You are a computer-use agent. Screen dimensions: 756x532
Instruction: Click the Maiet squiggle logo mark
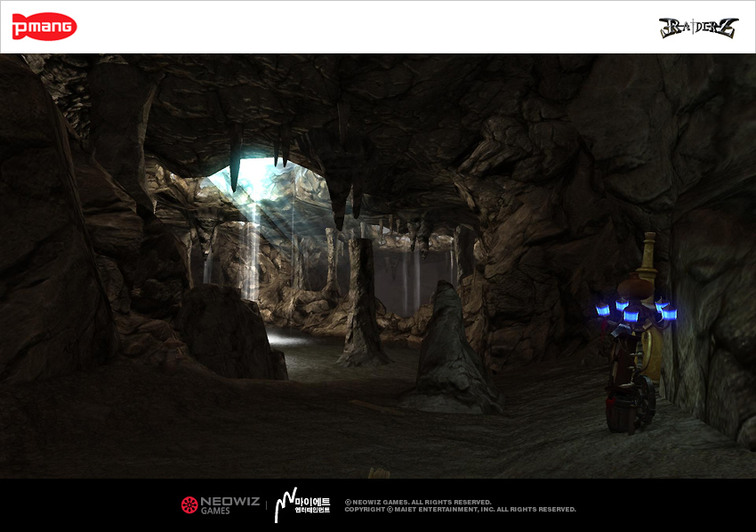click(x=284, y=505)
